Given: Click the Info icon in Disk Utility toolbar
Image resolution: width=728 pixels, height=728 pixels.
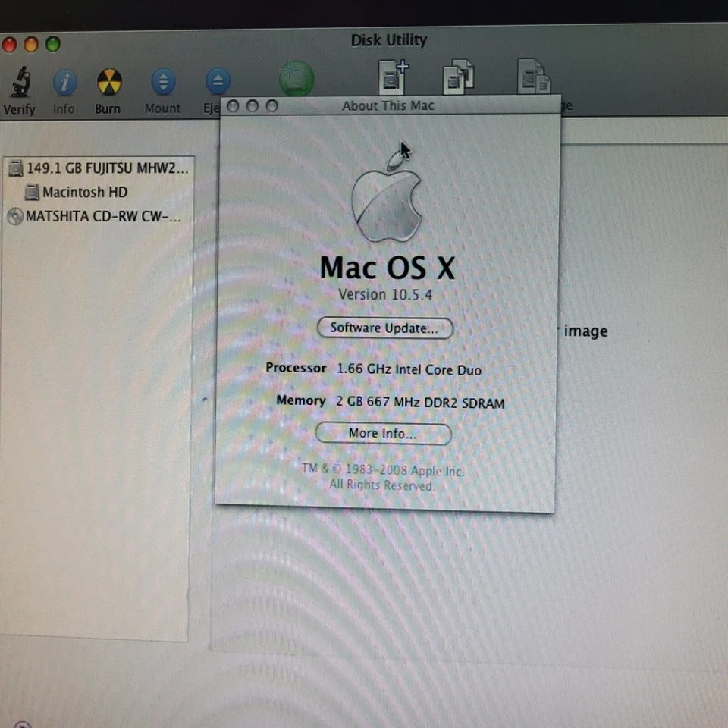Looking at the screenshot, I should (x=64, y=81).
